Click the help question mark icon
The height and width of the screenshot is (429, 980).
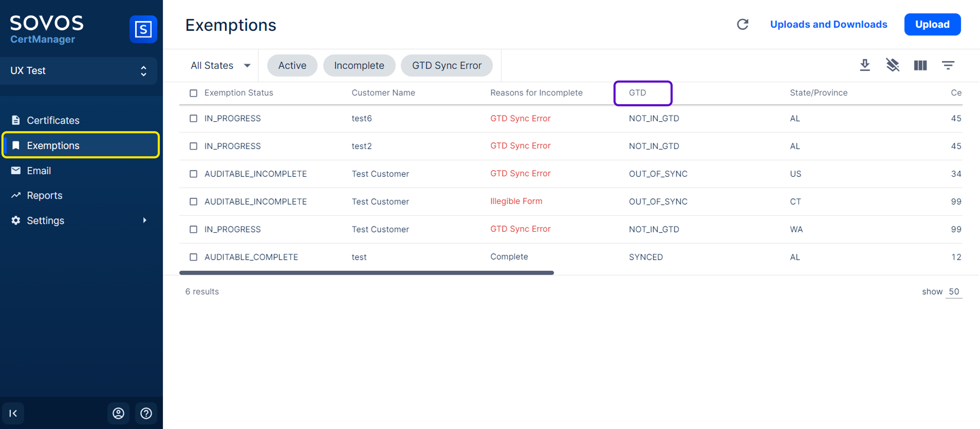tap(146, 413)
